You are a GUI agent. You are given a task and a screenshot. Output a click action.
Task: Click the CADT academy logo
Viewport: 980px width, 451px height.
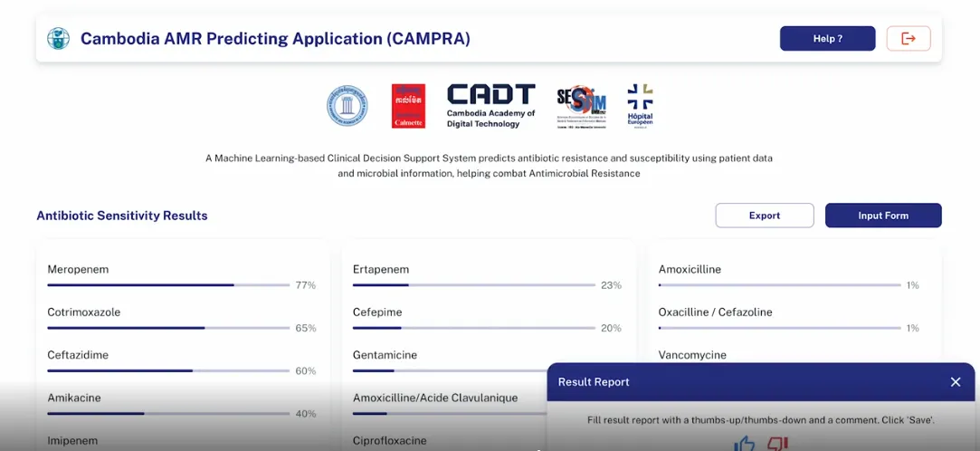point(490,106)
